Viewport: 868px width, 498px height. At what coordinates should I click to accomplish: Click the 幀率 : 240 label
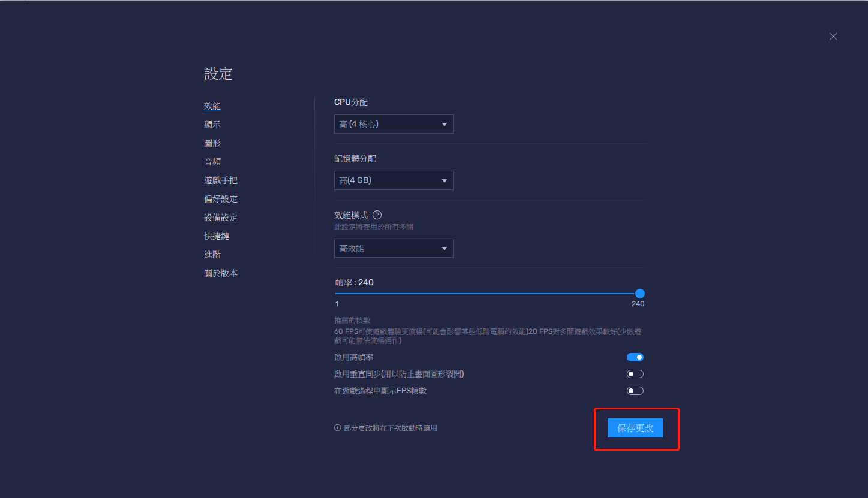point(354,282)
